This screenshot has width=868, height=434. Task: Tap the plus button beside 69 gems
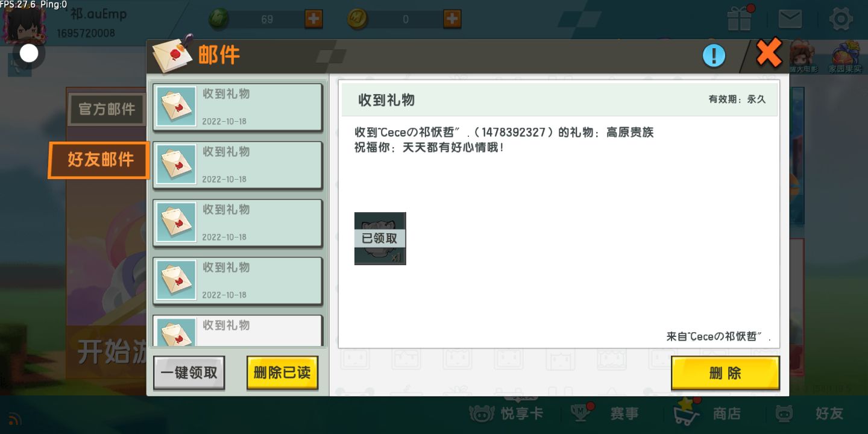coord(313,19)
